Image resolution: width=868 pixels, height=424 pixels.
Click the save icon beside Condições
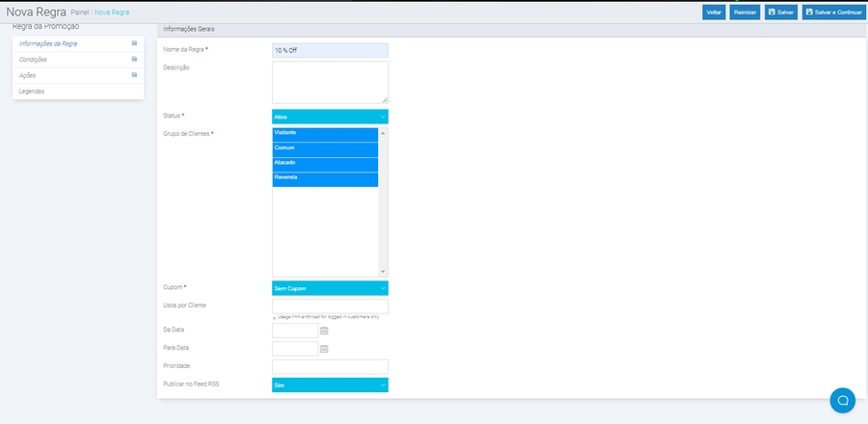(134, 59)
